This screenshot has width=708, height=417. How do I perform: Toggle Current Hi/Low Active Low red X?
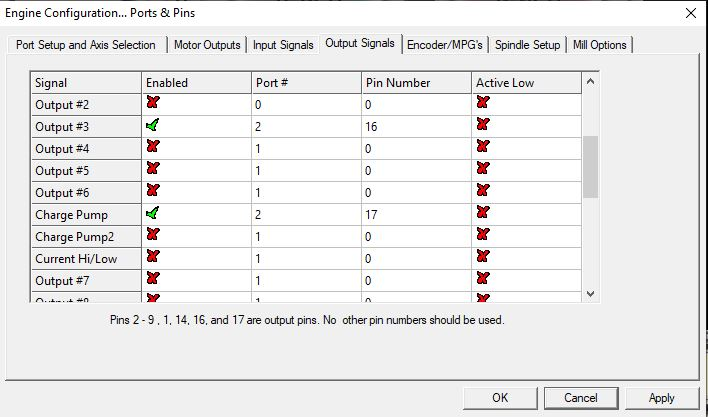pos(483,256)
